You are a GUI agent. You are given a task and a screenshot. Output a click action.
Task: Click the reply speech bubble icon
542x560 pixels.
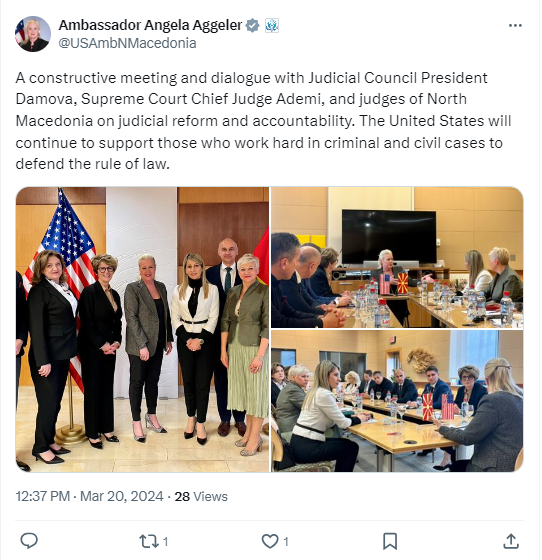(29, 541)
